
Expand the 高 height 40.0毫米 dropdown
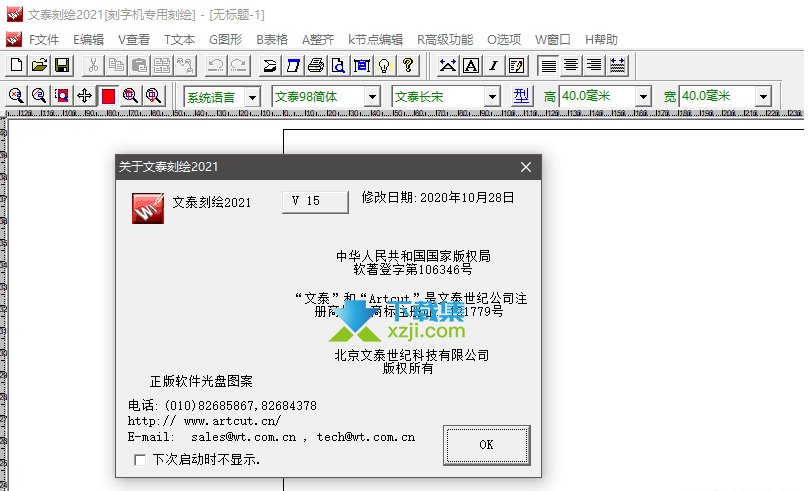[643, 96]
